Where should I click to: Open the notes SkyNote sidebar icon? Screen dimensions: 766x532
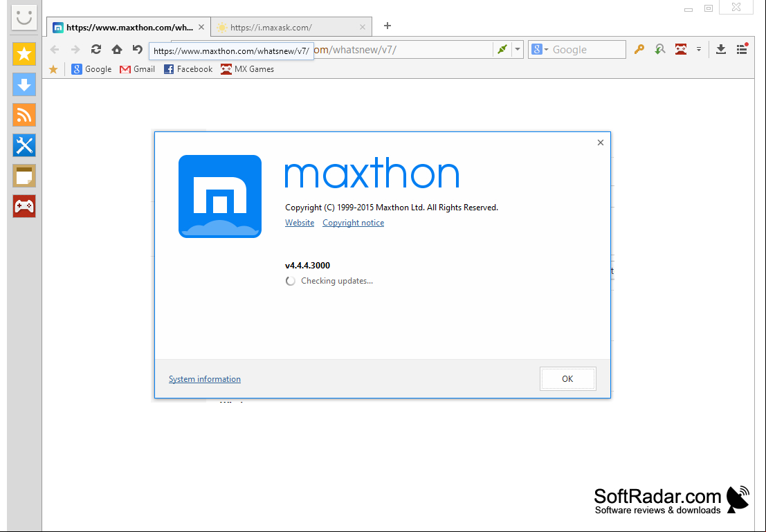(24, 176)
